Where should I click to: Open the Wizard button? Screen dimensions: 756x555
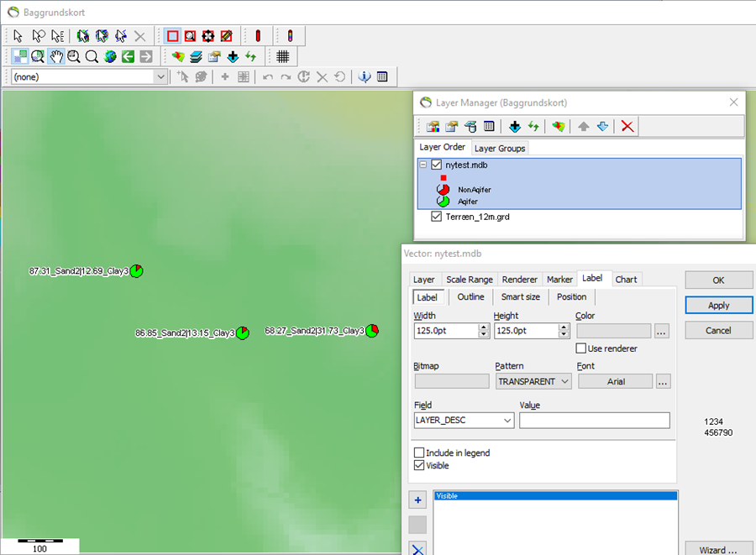(x=718, y=549)
